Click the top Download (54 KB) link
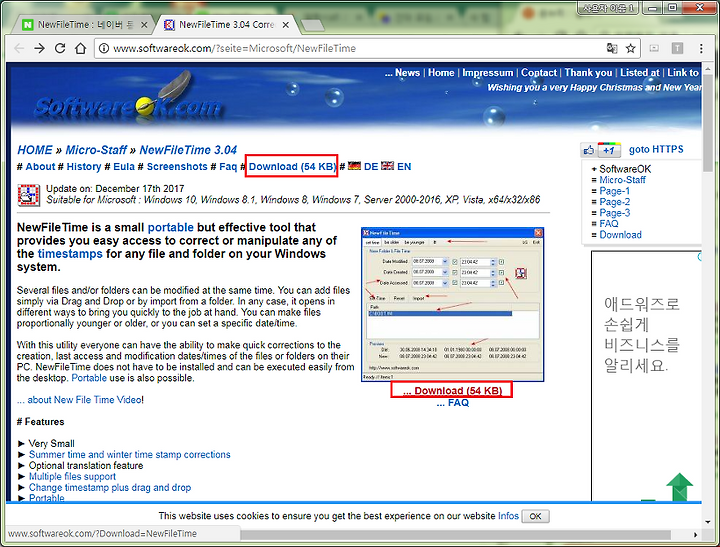This screenshot has height=547, width=720. pyautogui.click(x=292, y=167)
